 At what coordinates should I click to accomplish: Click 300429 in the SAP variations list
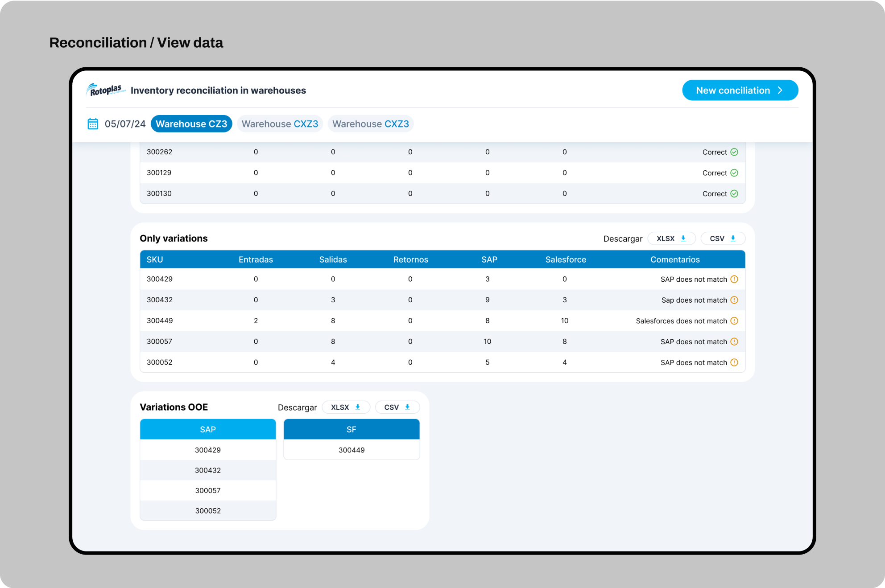click(x=208, y=450)
